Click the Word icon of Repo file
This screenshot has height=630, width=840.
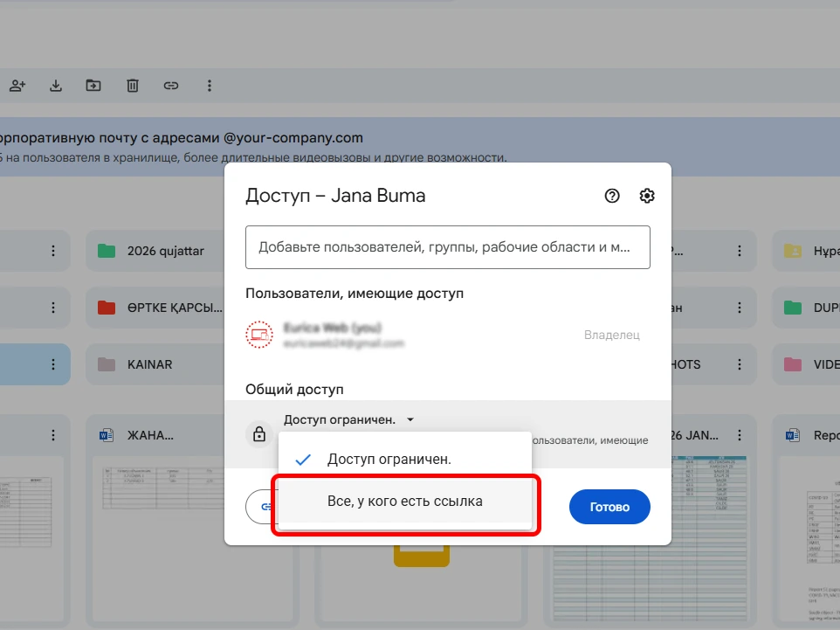792,435
